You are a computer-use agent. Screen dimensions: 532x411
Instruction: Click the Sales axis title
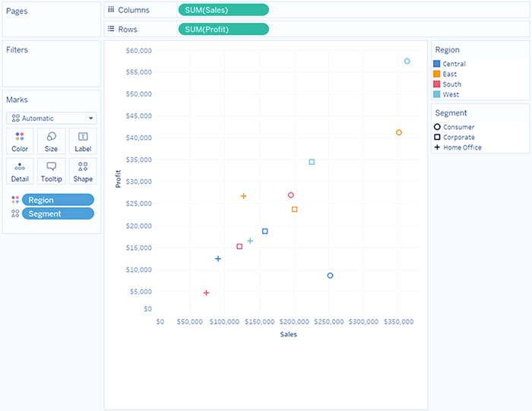click(x=288, y=334)
